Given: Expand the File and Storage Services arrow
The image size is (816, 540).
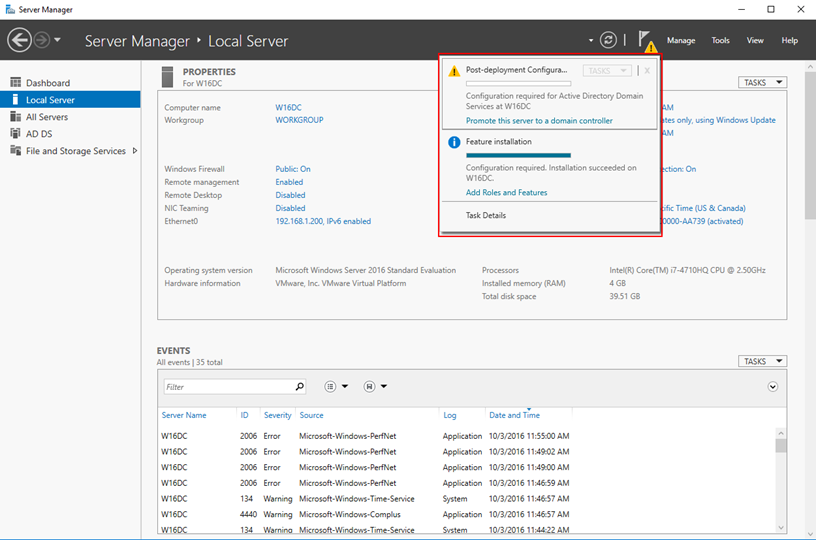Looking at the screenshot, I should (x=135, y=151).
